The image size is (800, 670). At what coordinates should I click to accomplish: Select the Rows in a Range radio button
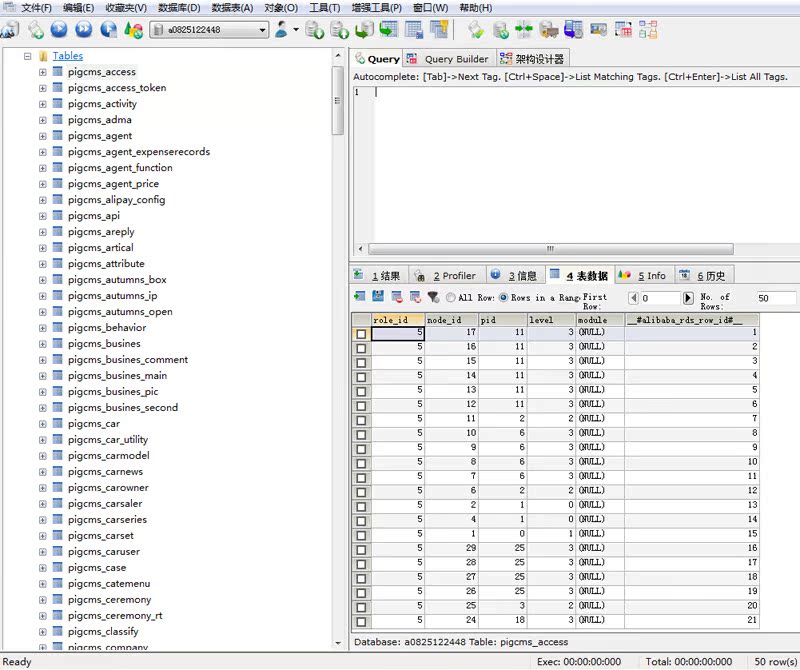click(504, 298)
